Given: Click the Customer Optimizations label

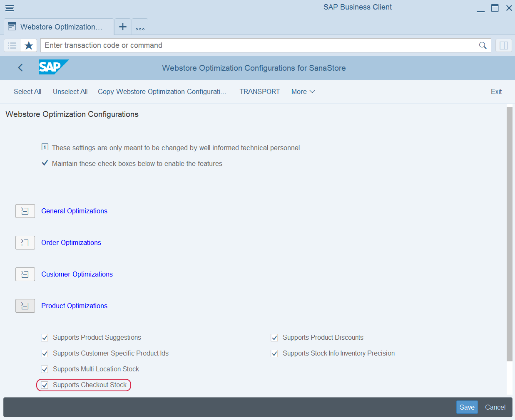Looking at the screenshot, I should tap(77, 274).
